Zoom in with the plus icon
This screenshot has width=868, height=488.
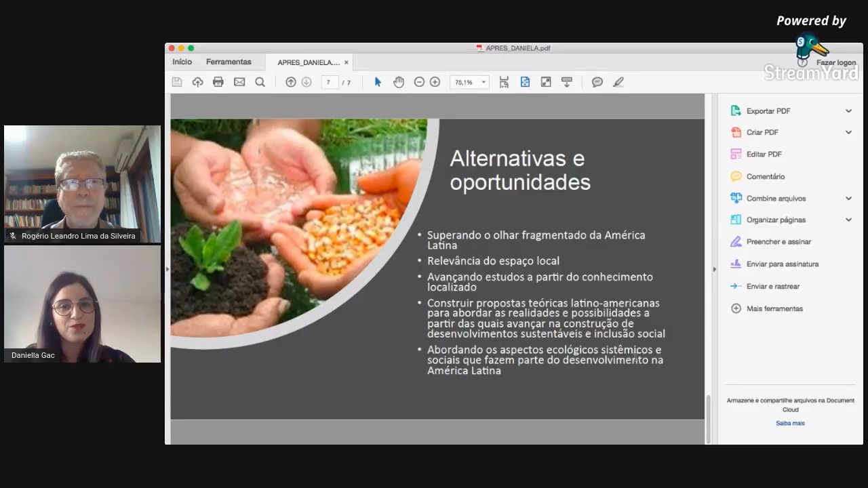click(x=435, y=82)
